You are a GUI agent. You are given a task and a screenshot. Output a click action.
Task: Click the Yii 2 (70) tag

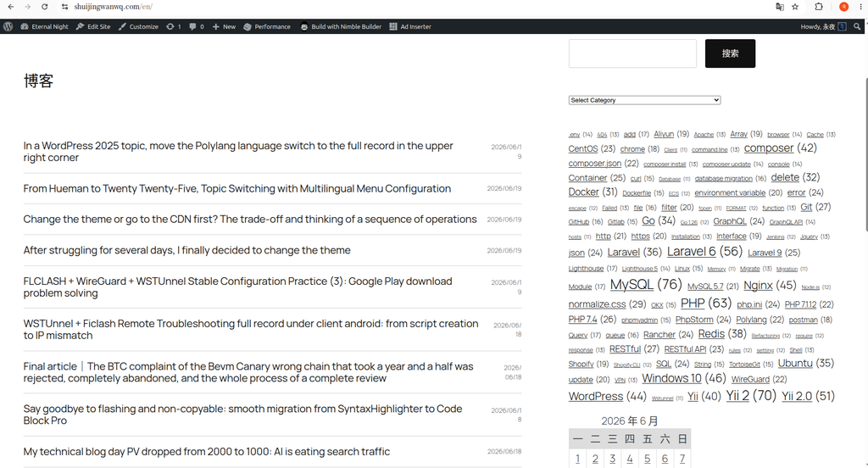(751, 395)
